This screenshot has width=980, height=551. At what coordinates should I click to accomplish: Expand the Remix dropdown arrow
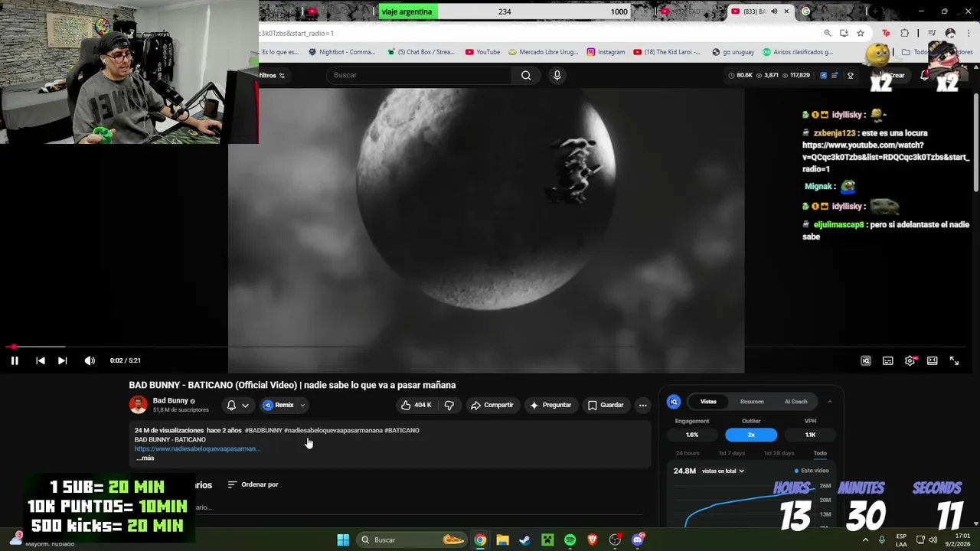point(302,405)
